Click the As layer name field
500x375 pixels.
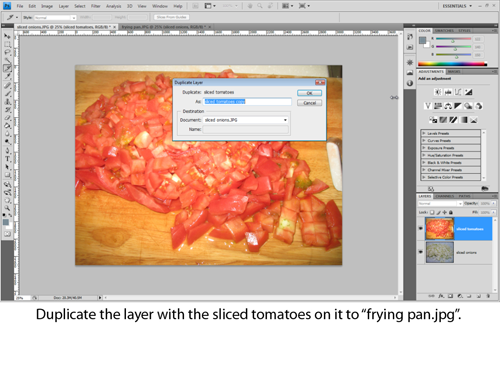pyautogui.click(x=247, y=101)
